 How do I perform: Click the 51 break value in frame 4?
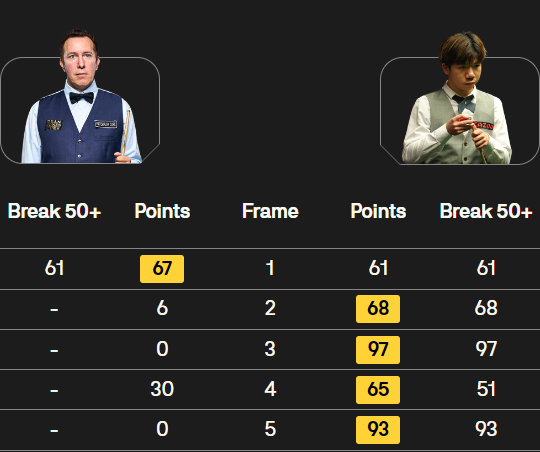pyautogui.click(x=486, y=389)
